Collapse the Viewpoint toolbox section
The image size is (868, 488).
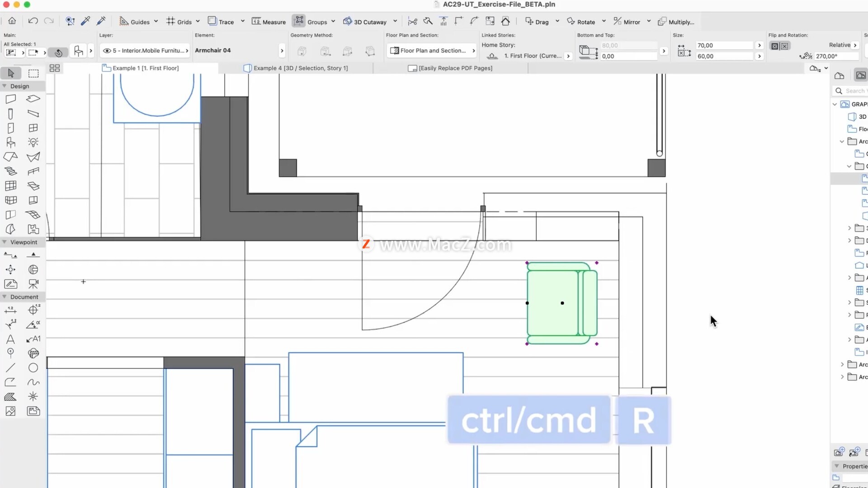(x=5, y=242)
